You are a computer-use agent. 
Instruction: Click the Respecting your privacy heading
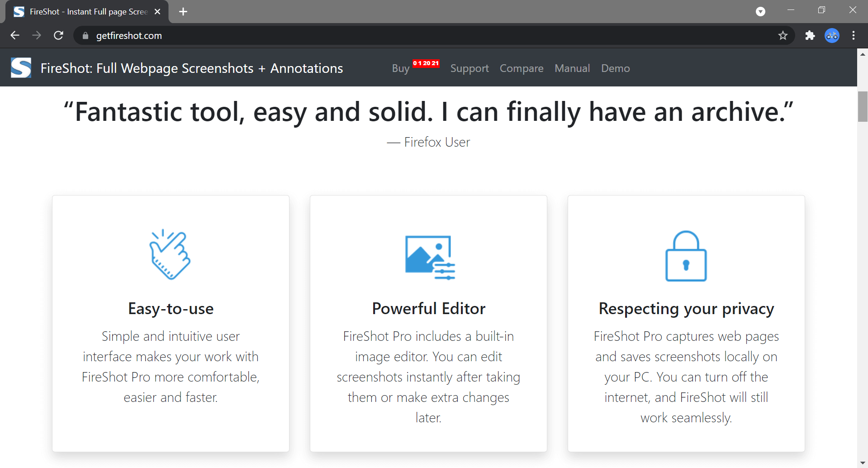pyautogui.click(x=686, y=309)
